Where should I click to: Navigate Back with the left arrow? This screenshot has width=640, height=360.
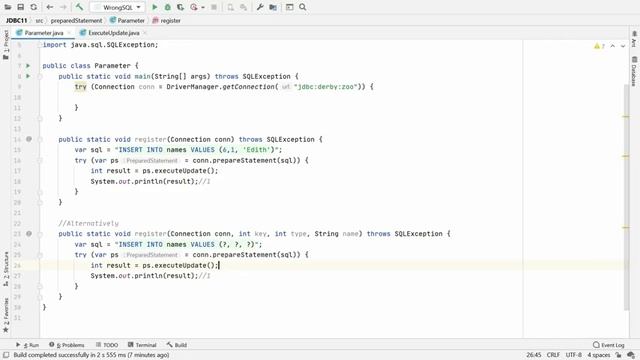50,7
